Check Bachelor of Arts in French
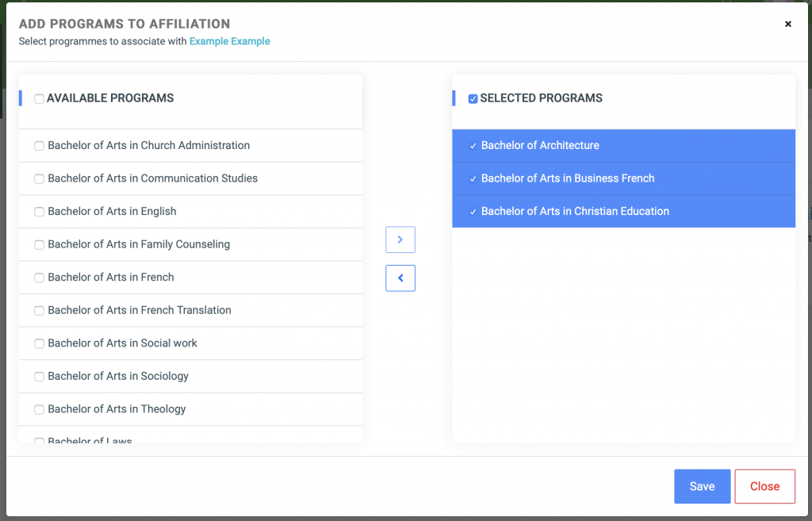Screen dimensions: 812x521 point(39,277)
